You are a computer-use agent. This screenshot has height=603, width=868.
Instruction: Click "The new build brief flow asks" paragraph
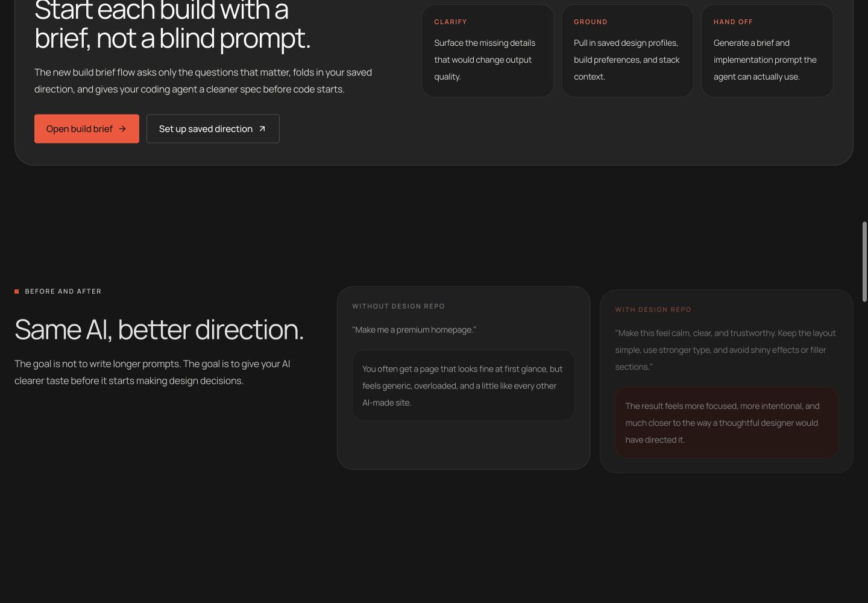[203, 81]
